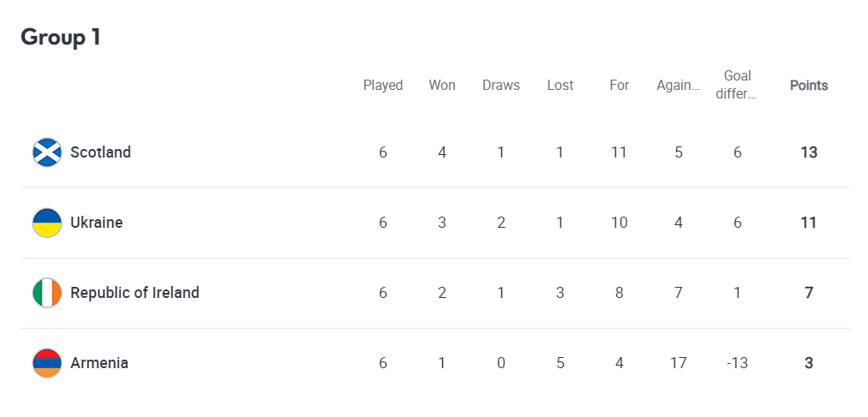The image size is (868, 417).
Task: Click the Group 1 heading
Action: point(61,38)
